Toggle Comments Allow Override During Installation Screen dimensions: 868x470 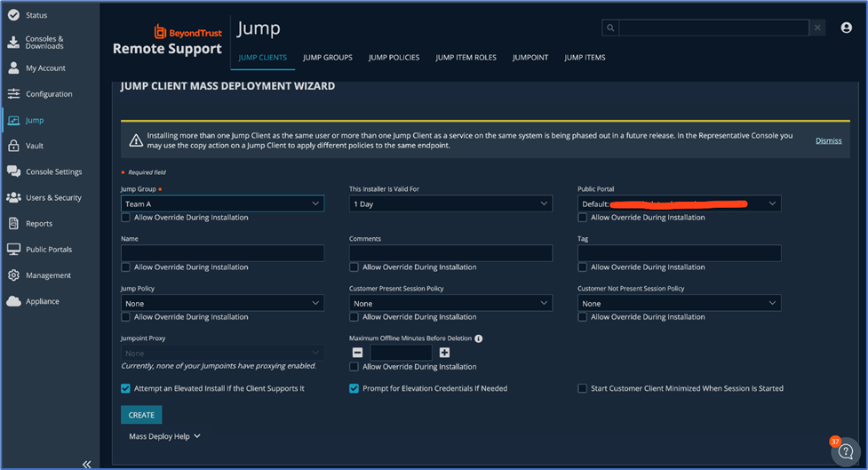[354, 267]
